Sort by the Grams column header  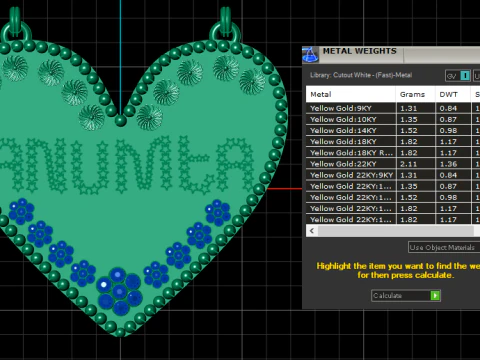(x=415, y=94)
